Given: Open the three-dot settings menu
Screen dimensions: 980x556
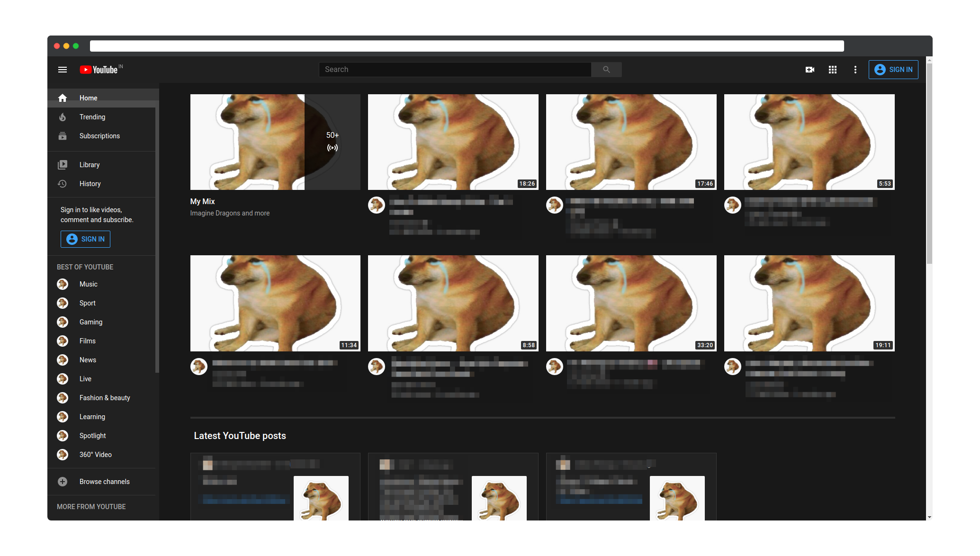Looking at the screenshot, I should [x=855, y=70].
